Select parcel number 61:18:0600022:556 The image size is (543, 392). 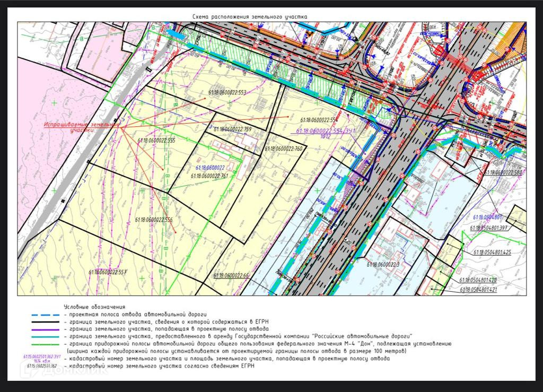pyautogui.click(x=153, y=220)
